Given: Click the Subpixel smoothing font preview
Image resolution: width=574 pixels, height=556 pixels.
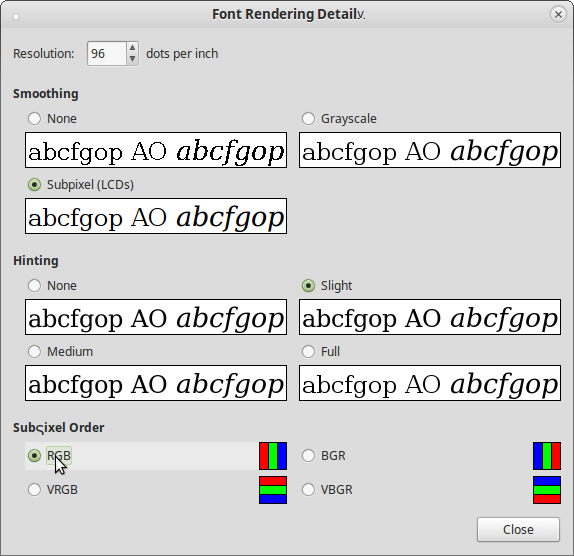Looking at the screenshot, I should 156,216.
